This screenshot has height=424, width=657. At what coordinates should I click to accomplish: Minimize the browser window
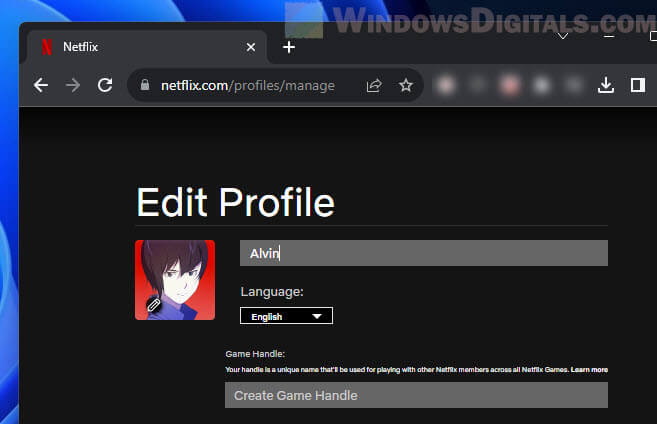tap(609, 37)
